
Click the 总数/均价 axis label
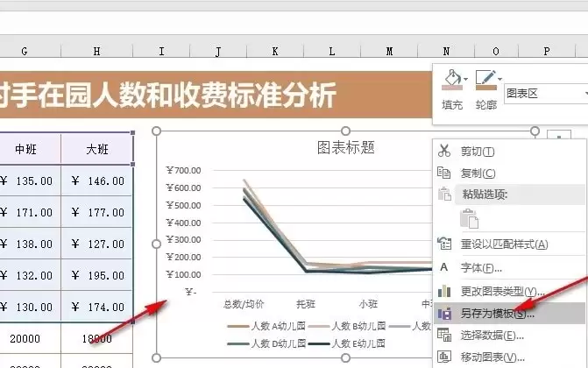244,304
